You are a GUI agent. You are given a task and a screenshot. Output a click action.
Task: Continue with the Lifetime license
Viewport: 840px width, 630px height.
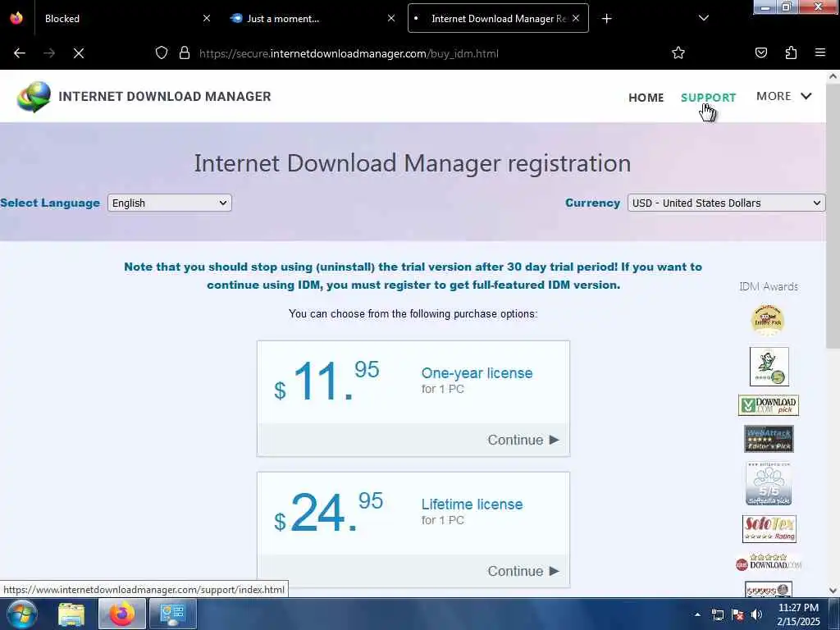pos(523,571)
